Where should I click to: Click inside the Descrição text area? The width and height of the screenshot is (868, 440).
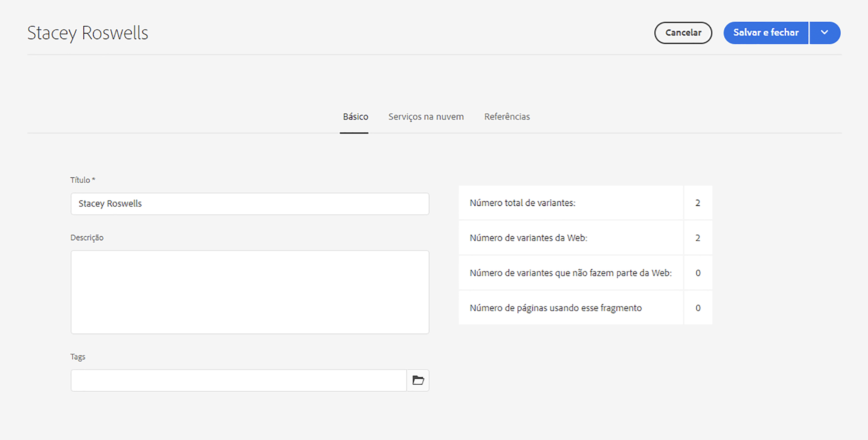coord(249,291)
